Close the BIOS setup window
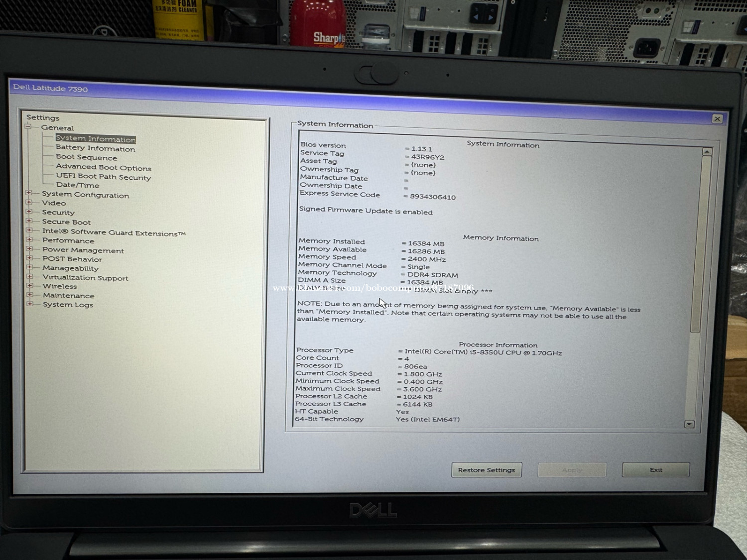 click(717, 118)
